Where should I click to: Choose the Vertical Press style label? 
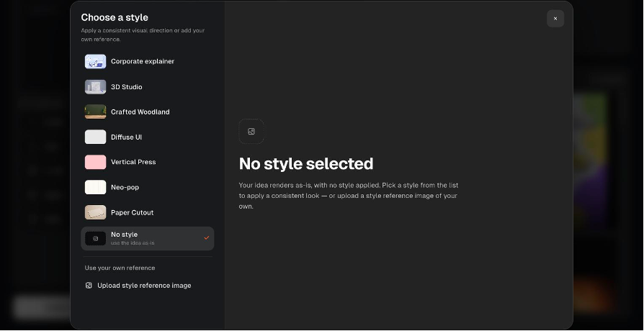133,162
